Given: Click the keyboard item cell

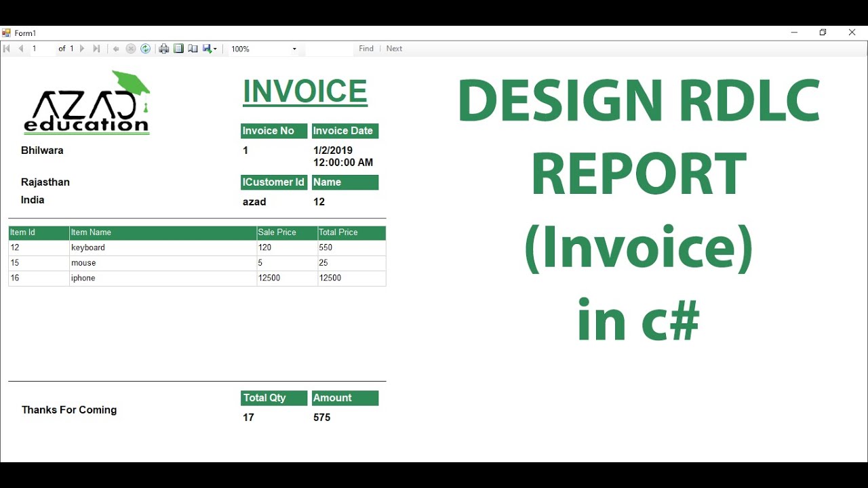Looking at the screenshot, I should click(163, 248).
